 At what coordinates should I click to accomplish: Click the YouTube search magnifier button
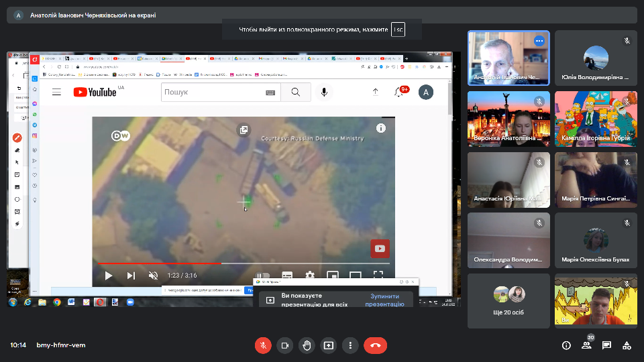pos(296,92)
